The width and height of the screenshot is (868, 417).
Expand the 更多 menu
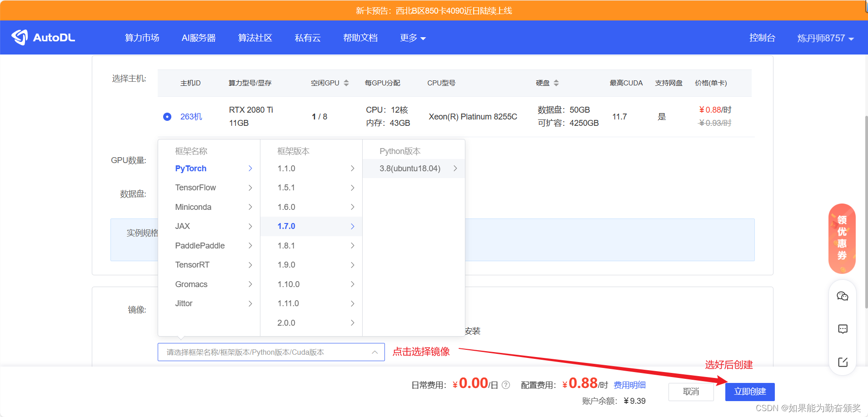point(413,38)
